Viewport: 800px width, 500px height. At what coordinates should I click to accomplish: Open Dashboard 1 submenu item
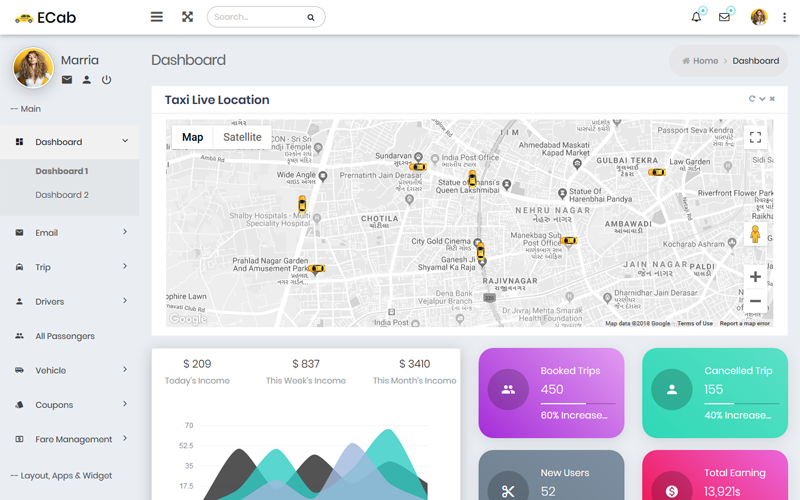(62, 171)
